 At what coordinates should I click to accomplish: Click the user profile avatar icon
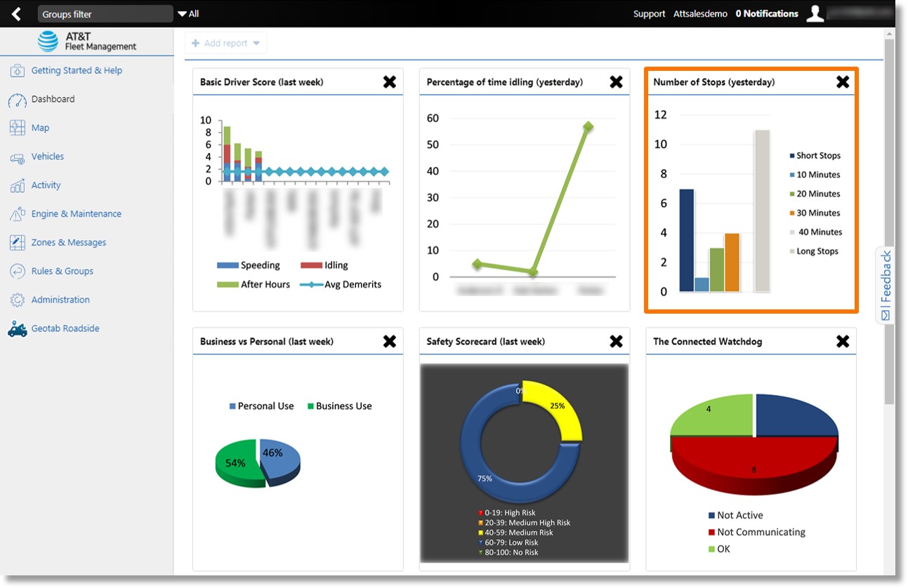tap(815, 13)
